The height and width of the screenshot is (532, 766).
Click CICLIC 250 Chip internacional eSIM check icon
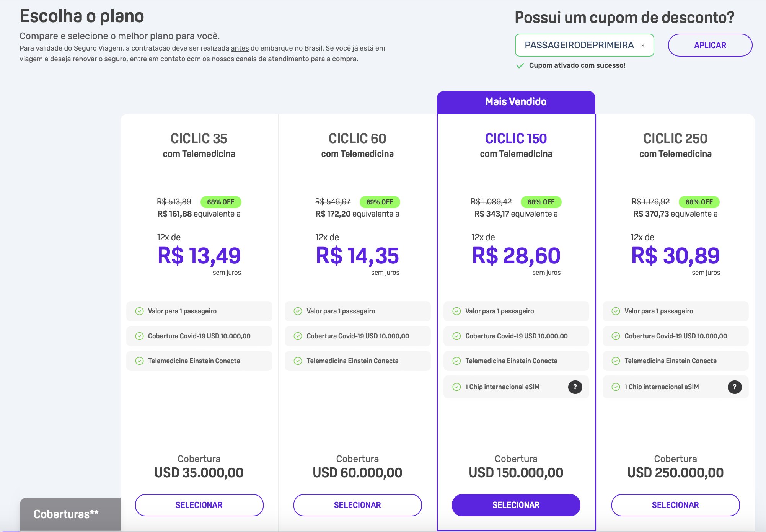coord(616,387)
